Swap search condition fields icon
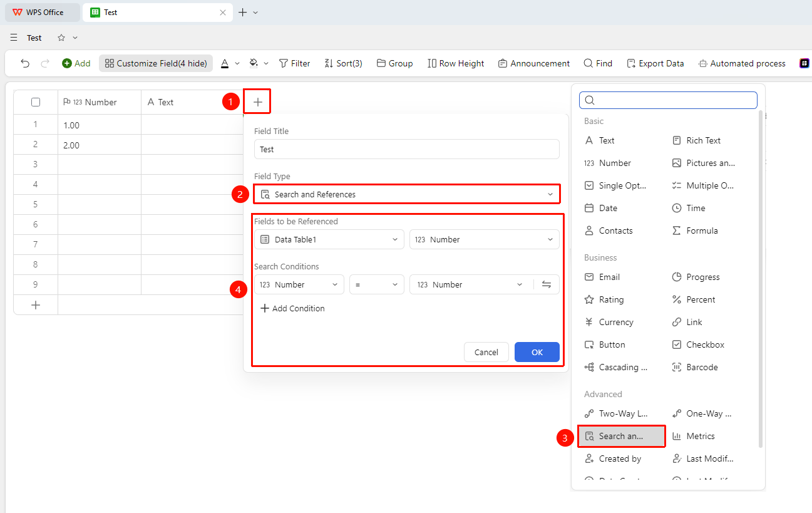812x513 pixels. click(547, 284)
